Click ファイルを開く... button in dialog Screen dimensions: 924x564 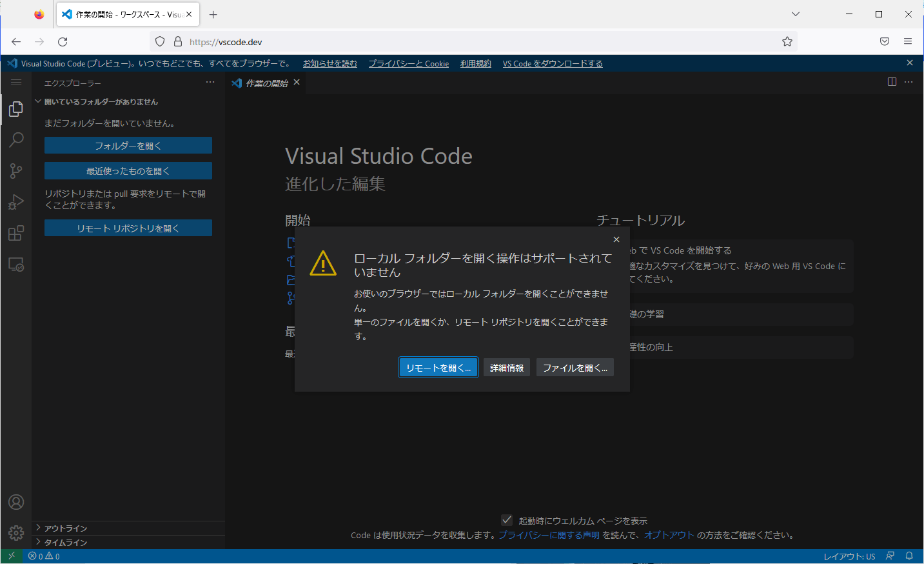pyautogui.click(x=575, y=368)
